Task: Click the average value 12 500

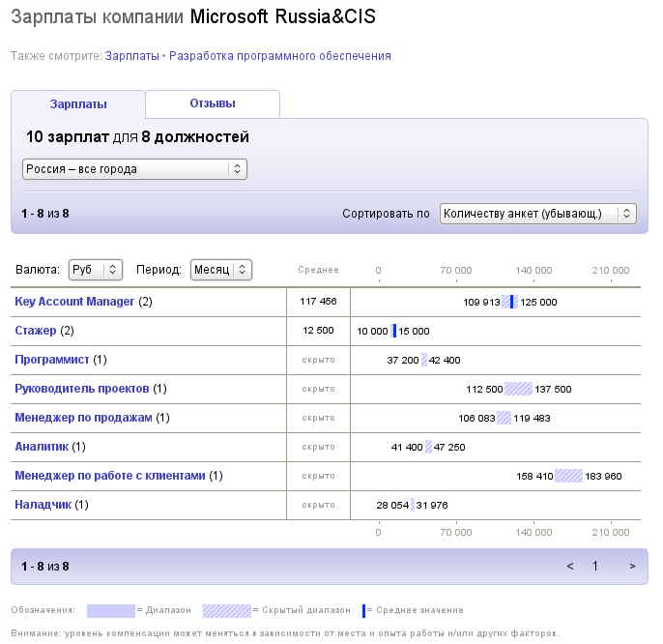Action: 318,331
